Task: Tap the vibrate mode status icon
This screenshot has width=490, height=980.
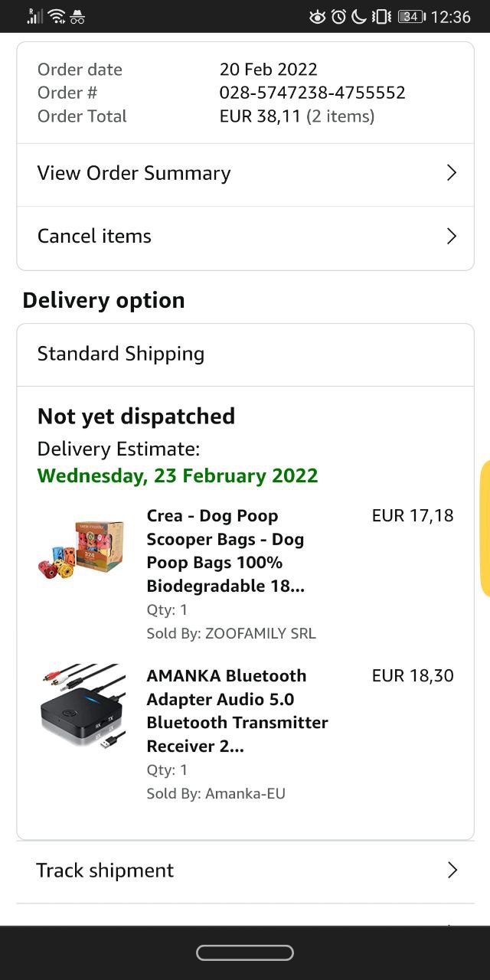Action: 381,17
